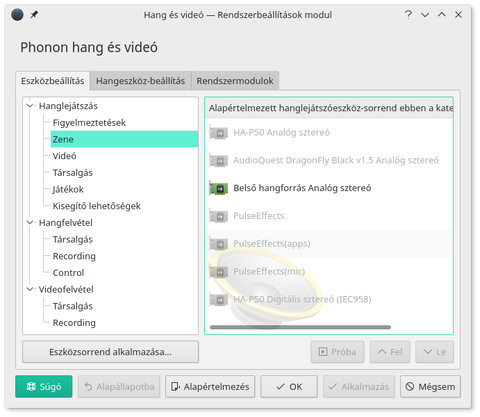Select the Hangfelvétel parent item
Image resolution: width=480 pixels, height=417 pixels.
pyautogui.click(x=66, y=223)
